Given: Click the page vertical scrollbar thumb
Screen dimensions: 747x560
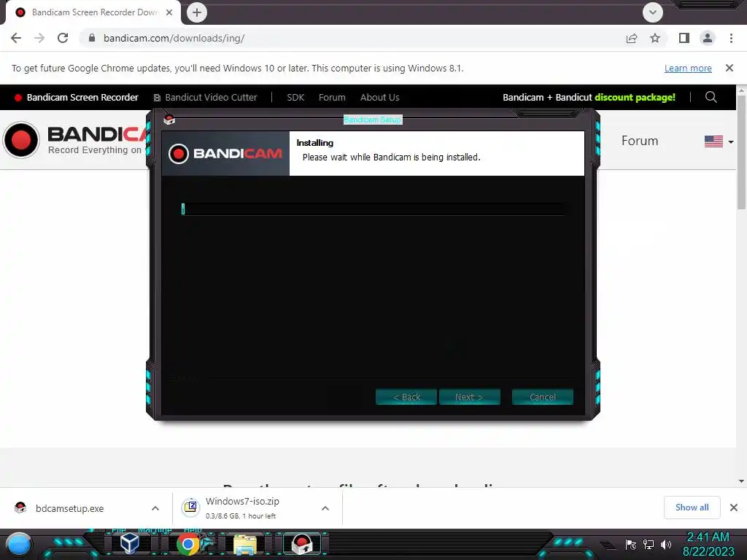Looking at the screenshot, I should 741,152.
